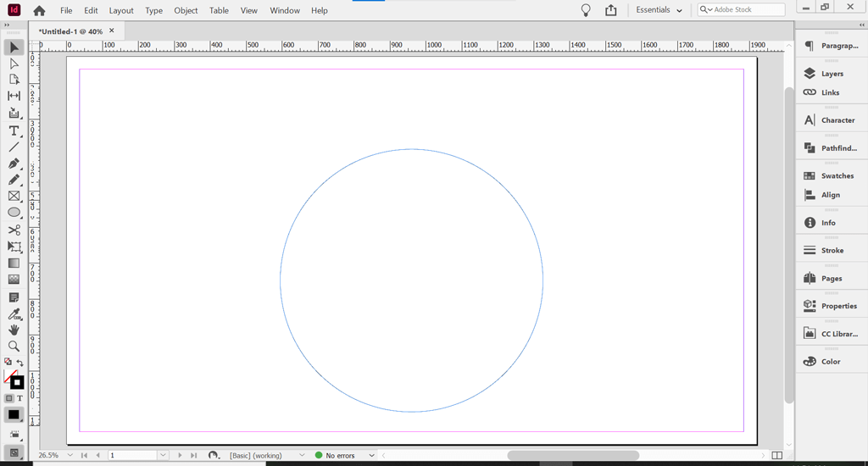Activate the Hand tool
The image size is (868, 466).
14,330
